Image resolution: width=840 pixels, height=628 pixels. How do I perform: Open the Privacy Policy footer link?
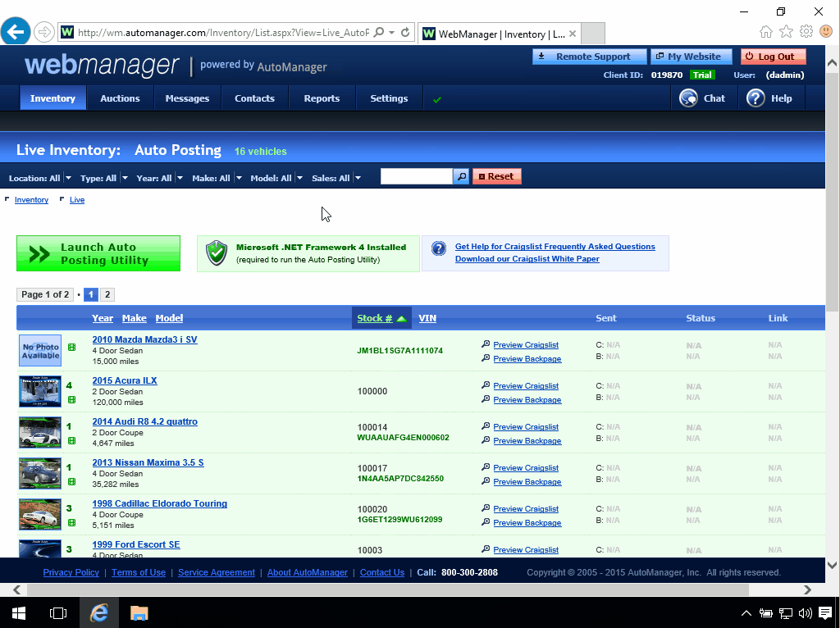click(x=71, y=572)
